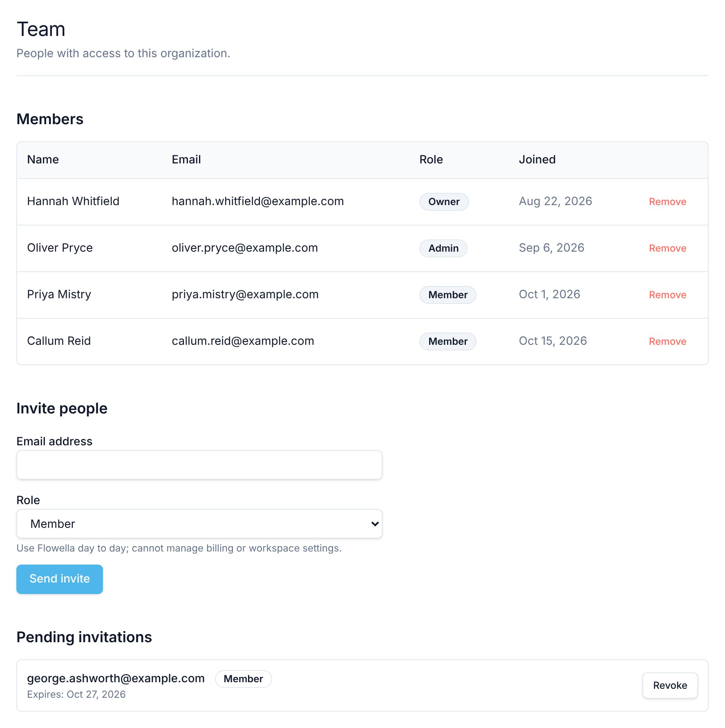The width and height of the screenshot is (725, 728).
Task: Select the Role column header
Action: (431, 160)
